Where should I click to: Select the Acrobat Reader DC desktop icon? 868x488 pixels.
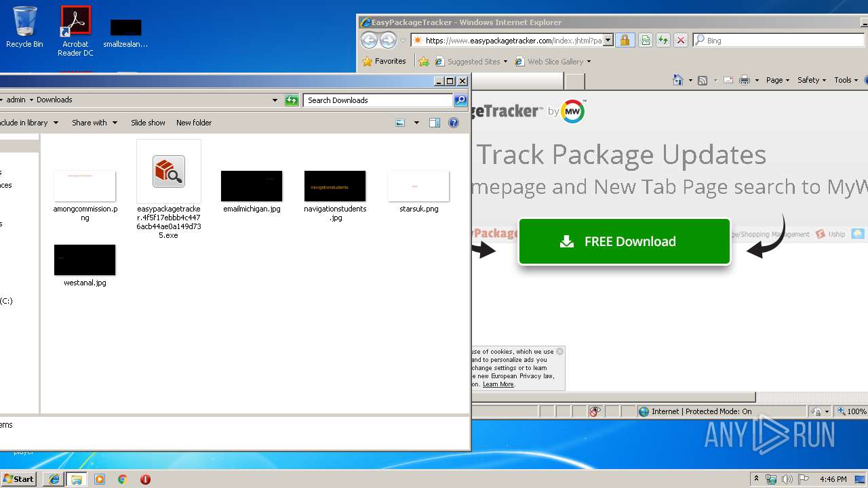pyautogui.click(x=75, y=31)
